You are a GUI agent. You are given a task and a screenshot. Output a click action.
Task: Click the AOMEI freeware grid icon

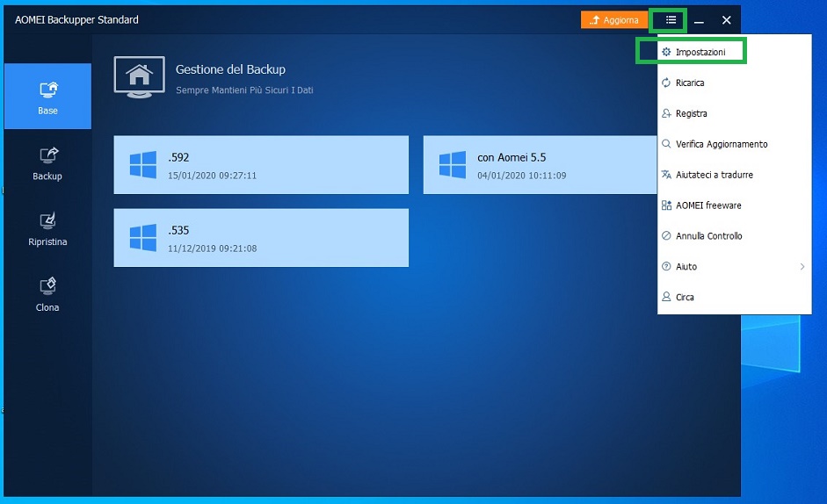pos(666,205)
